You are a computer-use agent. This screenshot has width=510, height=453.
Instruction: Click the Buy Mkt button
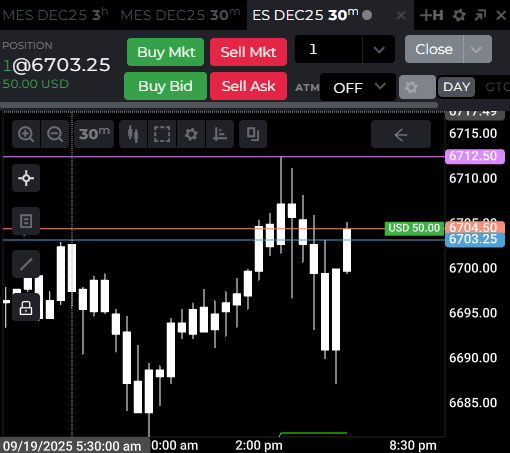[165, 52]
